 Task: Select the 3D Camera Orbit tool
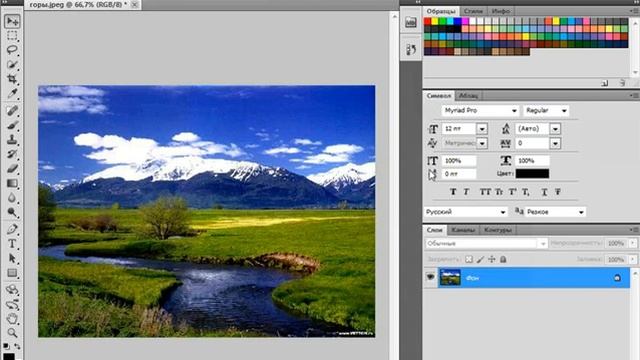pos(12,304)
